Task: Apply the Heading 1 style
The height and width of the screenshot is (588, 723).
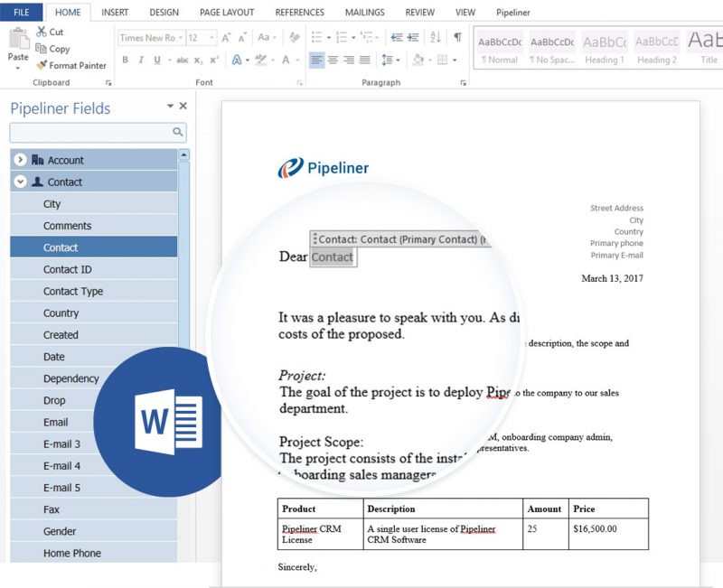Action: 605,49
